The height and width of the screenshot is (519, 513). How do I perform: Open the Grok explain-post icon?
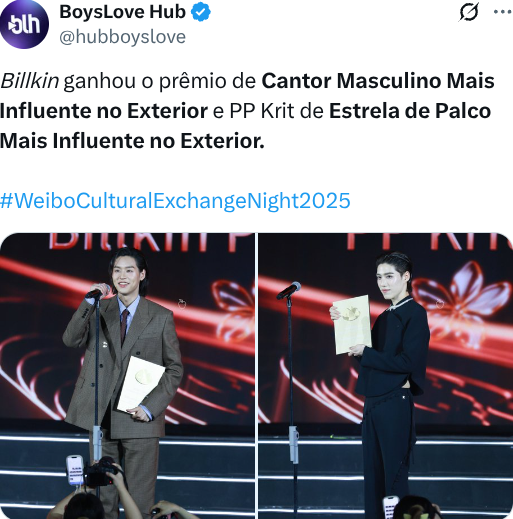click(x=469, y=12)
